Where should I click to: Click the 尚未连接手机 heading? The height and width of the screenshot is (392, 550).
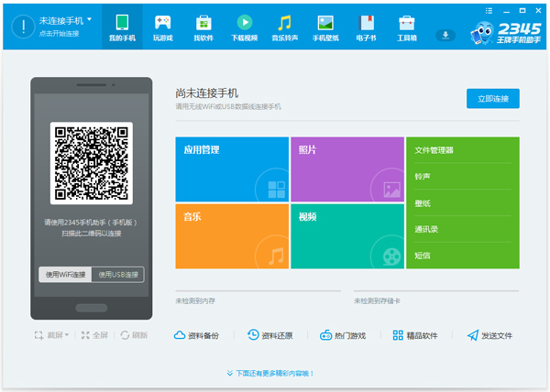(x=207, y=93)
